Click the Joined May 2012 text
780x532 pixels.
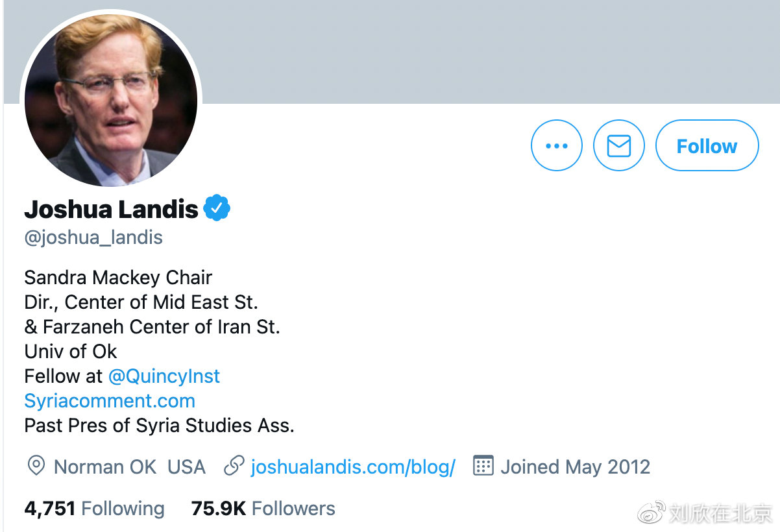click(x=575, y=466)
